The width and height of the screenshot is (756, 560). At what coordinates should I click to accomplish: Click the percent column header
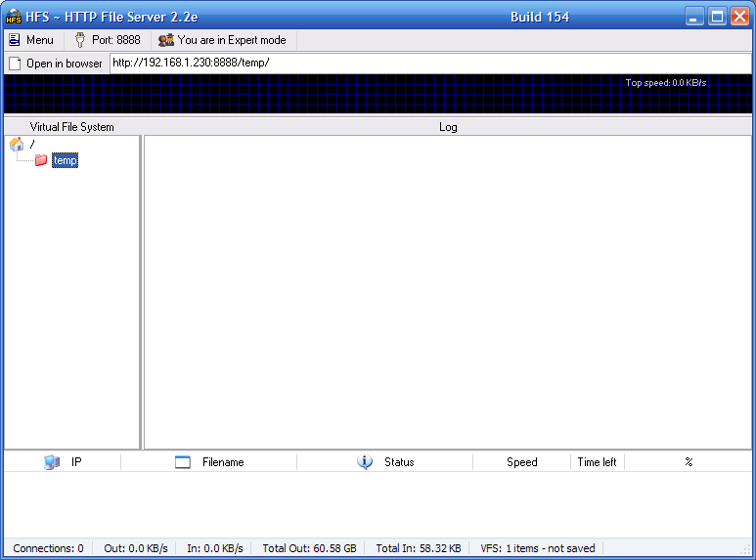tap(689, 462)
